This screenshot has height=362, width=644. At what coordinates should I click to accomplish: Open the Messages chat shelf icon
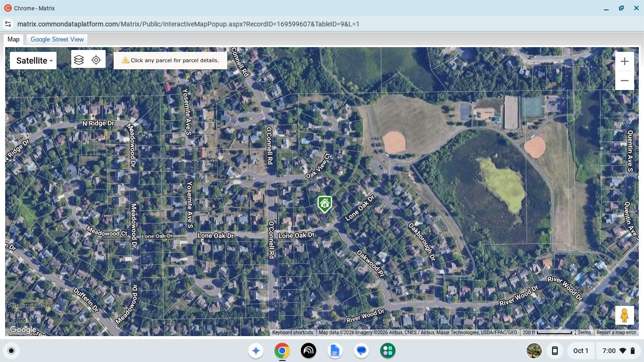coord(362,351)
